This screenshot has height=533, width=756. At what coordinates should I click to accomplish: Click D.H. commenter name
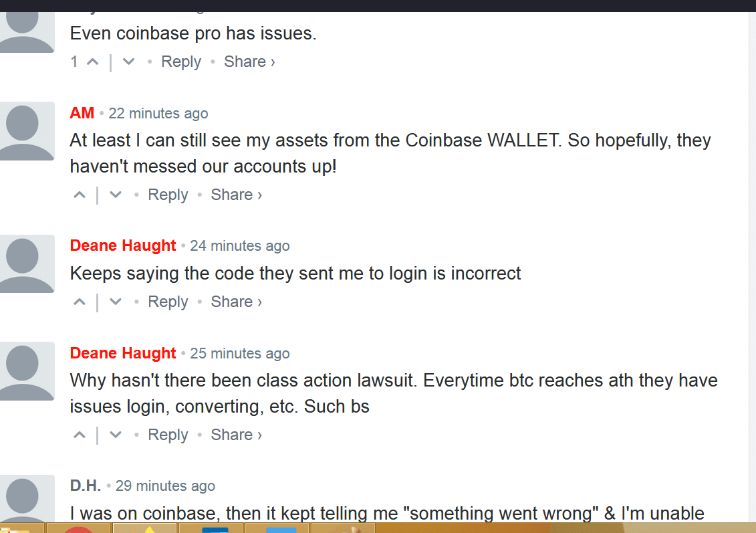pyautogui.click(x=86, y=486)
